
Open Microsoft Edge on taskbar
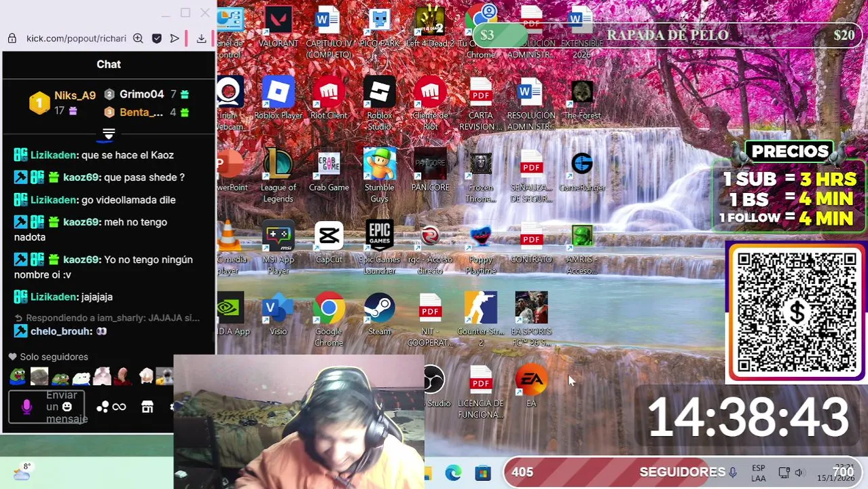[453, 473]
